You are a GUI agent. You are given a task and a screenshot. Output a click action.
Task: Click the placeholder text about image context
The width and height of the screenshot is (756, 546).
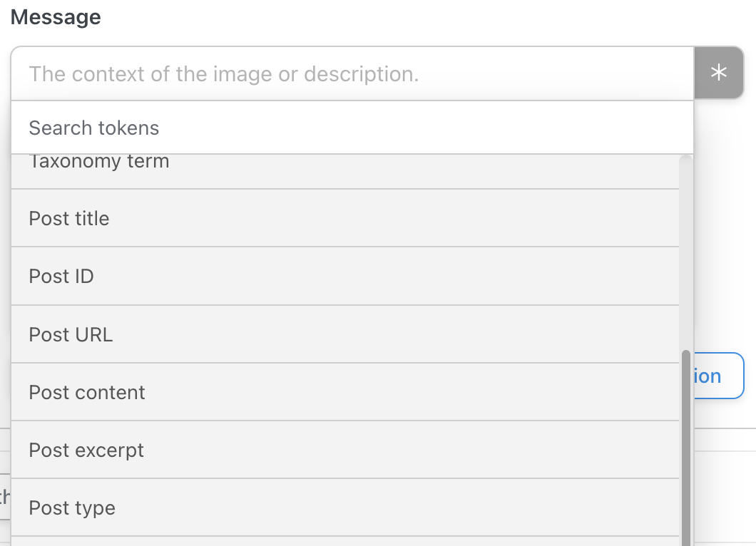(x=224, y=74)
